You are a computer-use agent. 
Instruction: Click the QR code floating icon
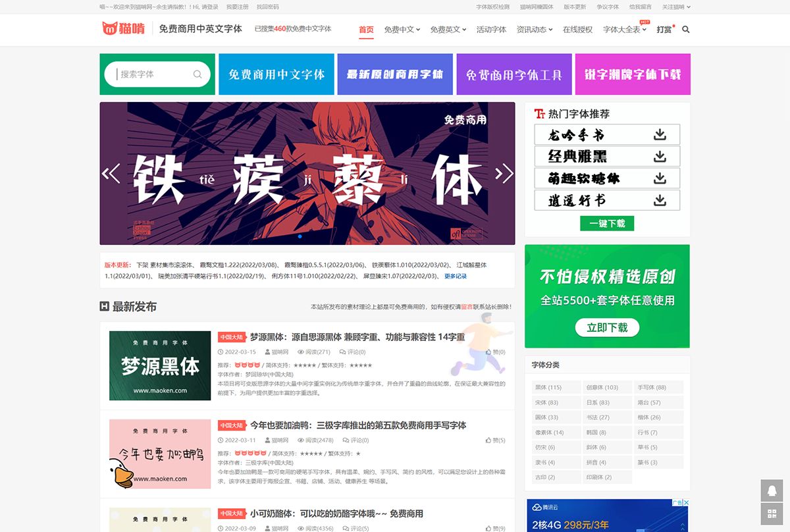tap(772, 514)
